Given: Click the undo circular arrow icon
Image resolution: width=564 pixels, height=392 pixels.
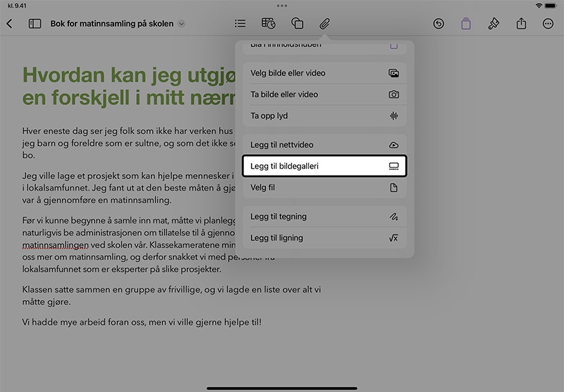Looking at the screenshot, I should tap(438, 24).
